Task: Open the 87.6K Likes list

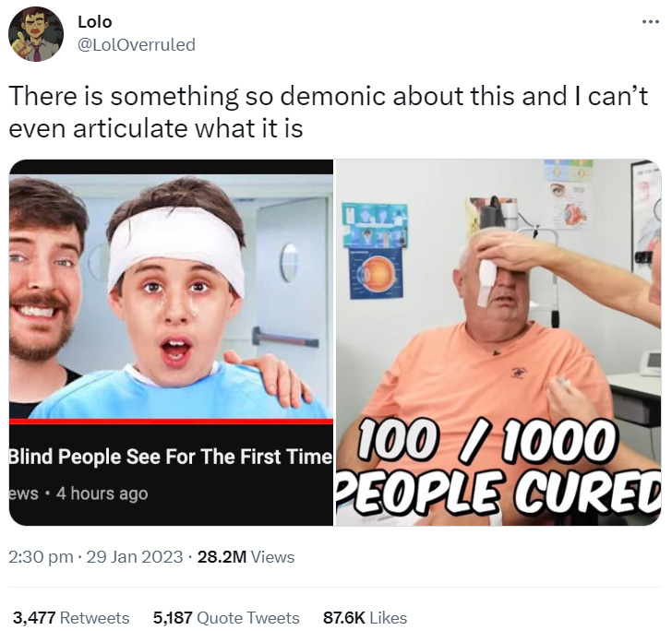Action: (366, 618)
